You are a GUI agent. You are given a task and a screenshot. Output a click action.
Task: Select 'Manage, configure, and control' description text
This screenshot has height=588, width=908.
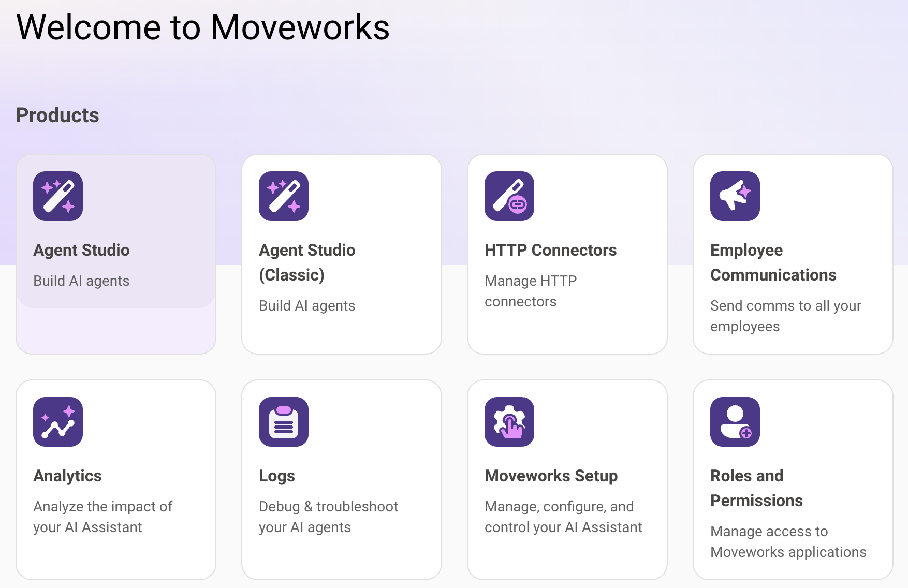[563, 517]
